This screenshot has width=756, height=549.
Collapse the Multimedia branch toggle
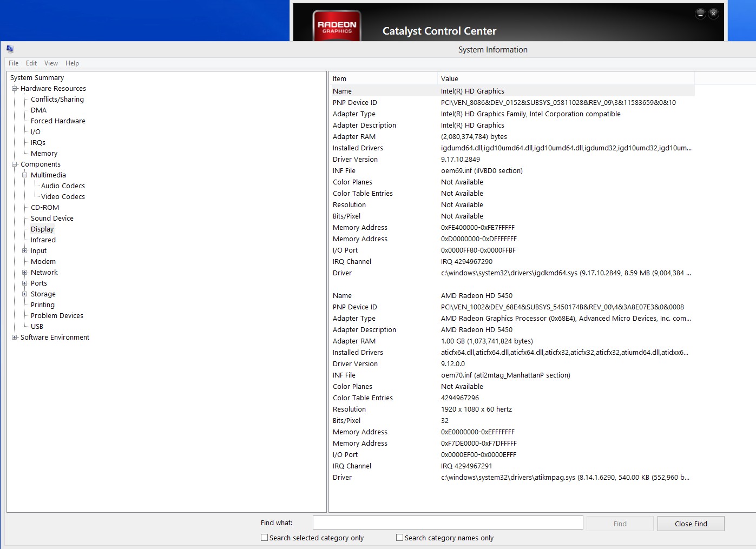(25, 175)
